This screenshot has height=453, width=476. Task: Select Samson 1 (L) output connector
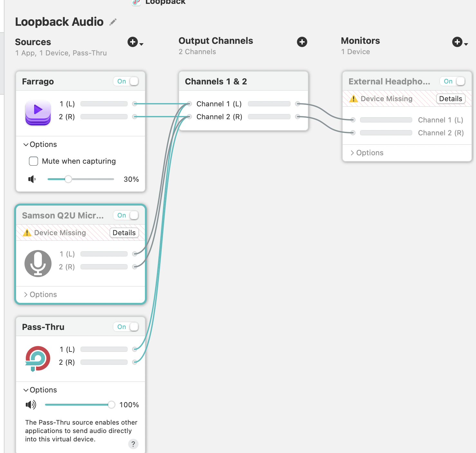[135, 254]
